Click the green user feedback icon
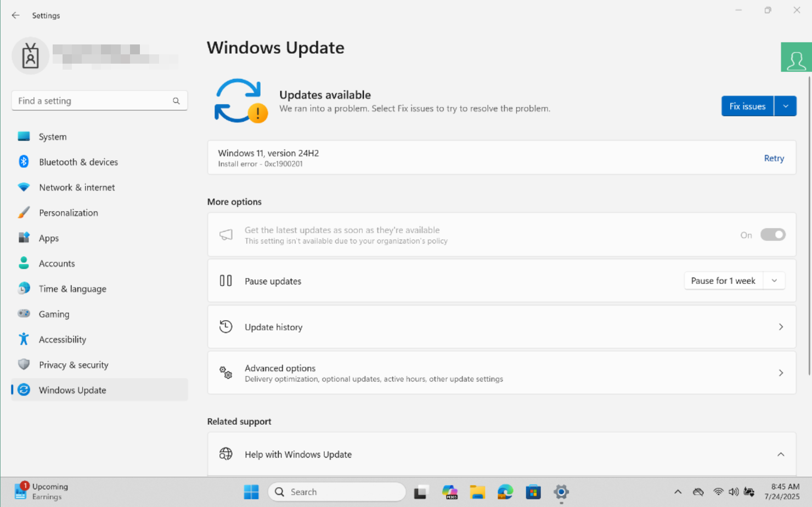The height and width of the screenshot is (507, 812). pyautogui.click(x=796, y=57)
